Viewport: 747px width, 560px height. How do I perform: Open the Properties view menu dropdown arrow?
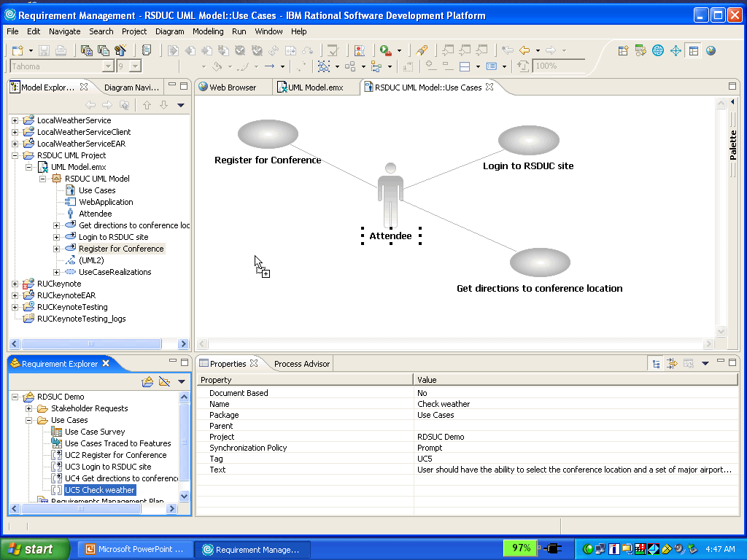705,364
